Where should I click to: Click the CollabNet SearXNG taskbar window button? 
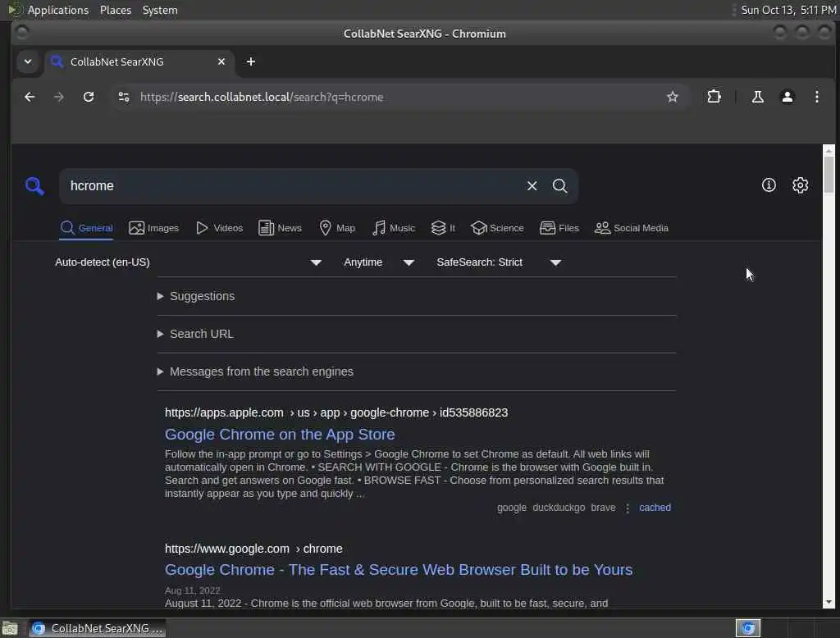click(x=98, y=628)
